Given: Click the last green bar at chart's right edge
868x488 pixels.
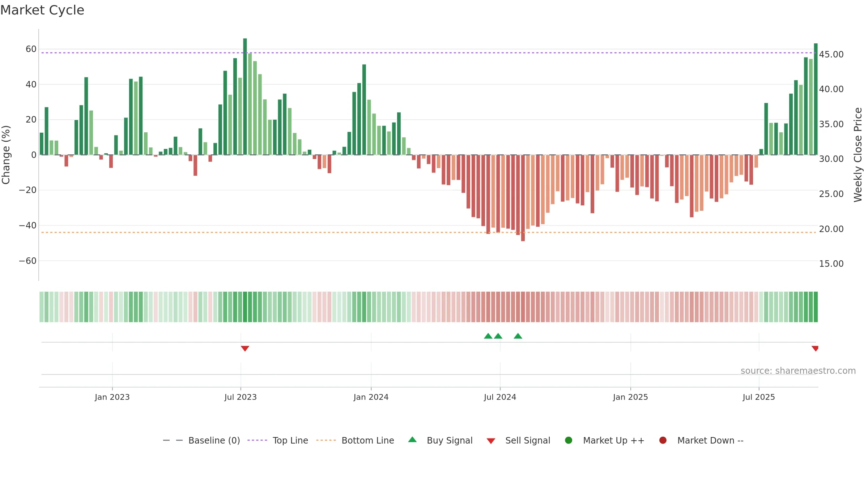Looking at the screenshot, I should pyautogui.click(x=816, y=99).
